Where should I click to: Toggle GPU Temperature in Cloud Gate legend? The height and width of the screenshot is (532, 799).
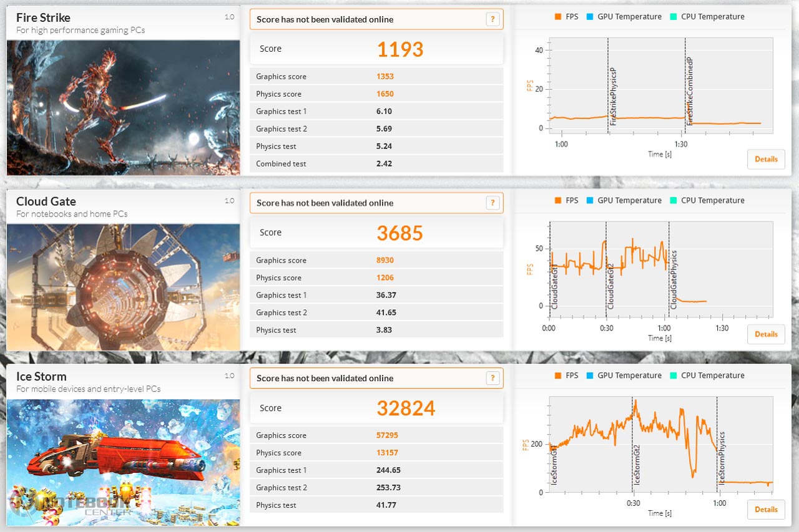click(x=623, y=200)
